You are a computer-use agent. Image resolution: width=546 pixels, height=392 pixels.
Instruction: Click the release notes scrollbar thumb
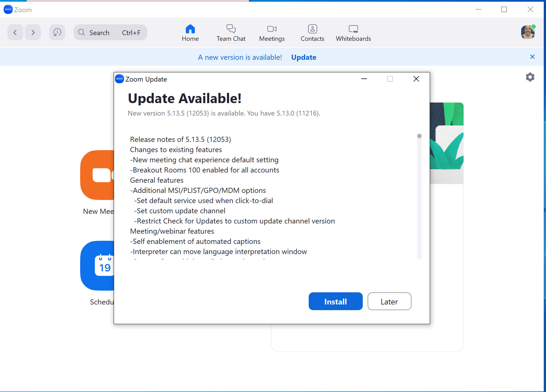(x=419, y=136)
